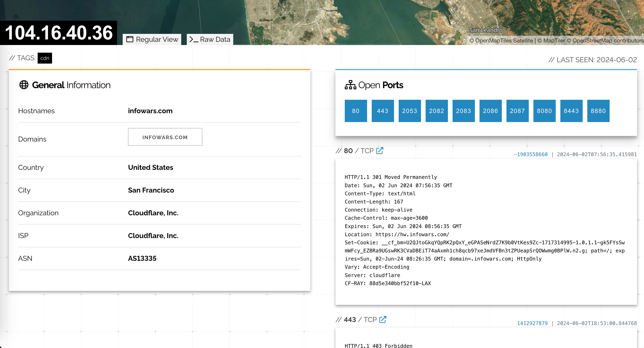The height and width of the screenshot is (348, 644).
Task: Click the cdn tag
Action: click(x=45, y=58)
